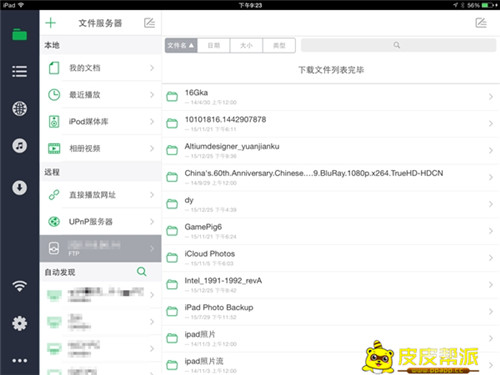This screenshot has width=500, height=375.
Task: Click the 最近播放 clock icon
Action: 54,95
